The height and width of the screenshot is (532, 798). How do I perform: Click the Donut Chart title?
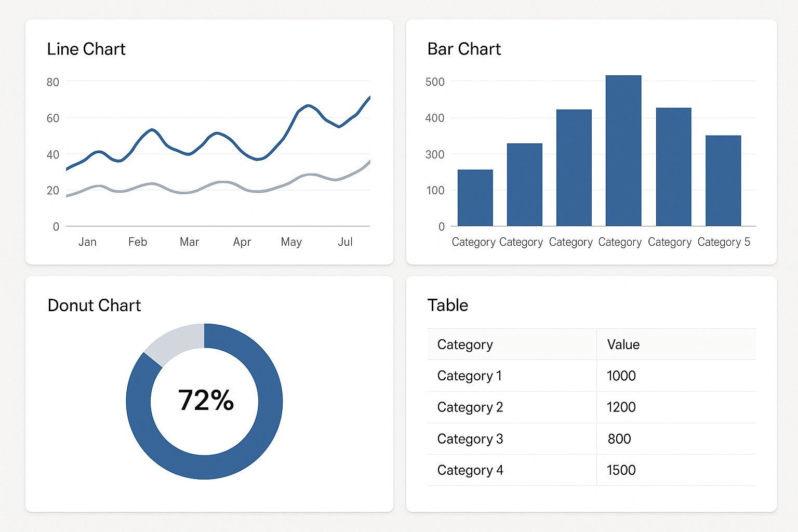pos(94,305)
